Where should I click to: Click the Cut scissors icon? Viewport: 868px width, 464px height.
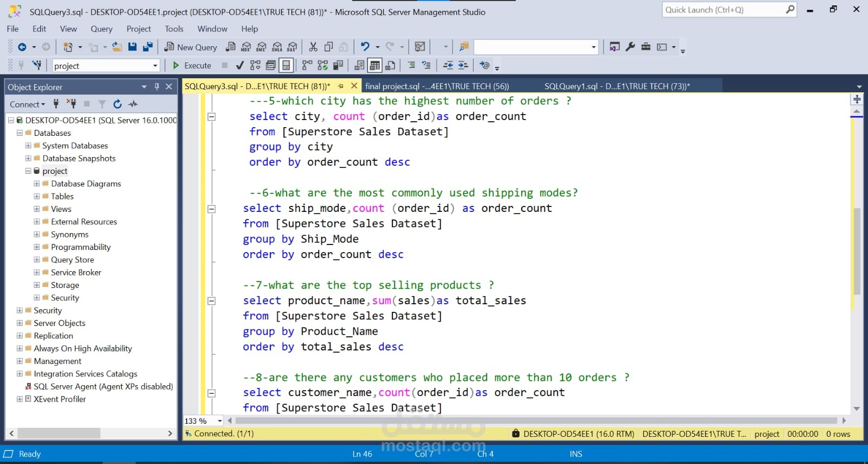[313, 47]
